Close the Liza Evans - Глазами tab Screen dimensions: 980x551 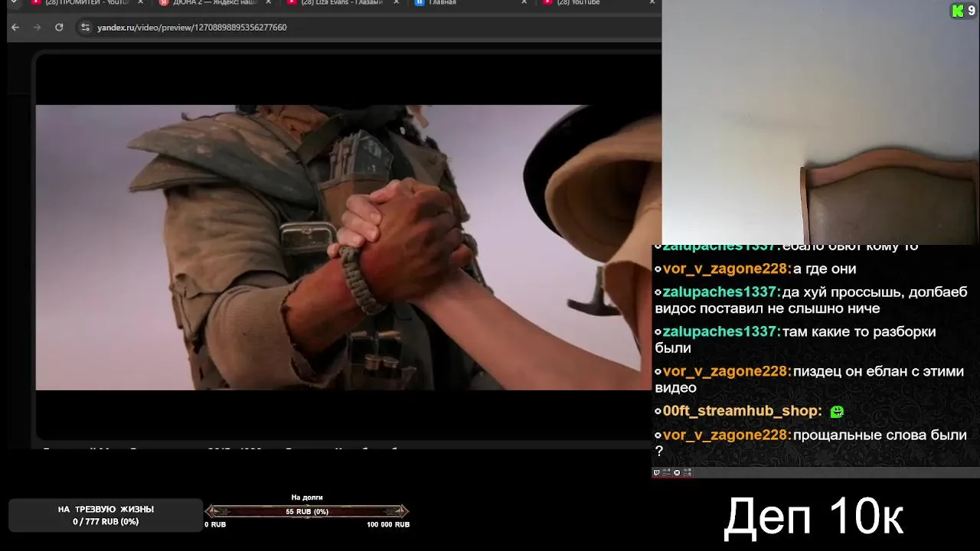pyautogui.click(x=396, y=3)
